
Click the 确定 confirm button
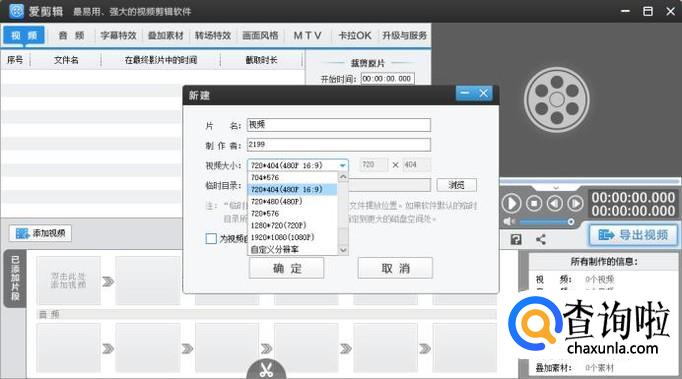pyautogui.click(x=287, y=268)
